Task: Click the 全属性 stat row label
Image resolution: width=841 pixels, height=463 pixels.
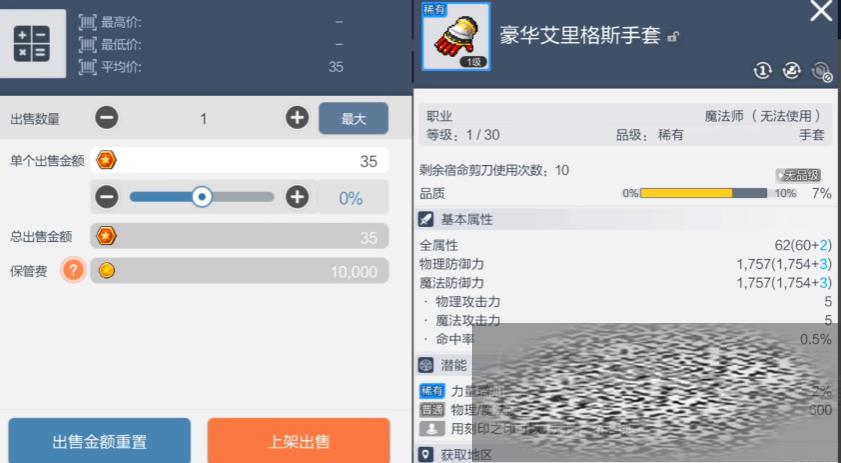Action: [439, 245]
